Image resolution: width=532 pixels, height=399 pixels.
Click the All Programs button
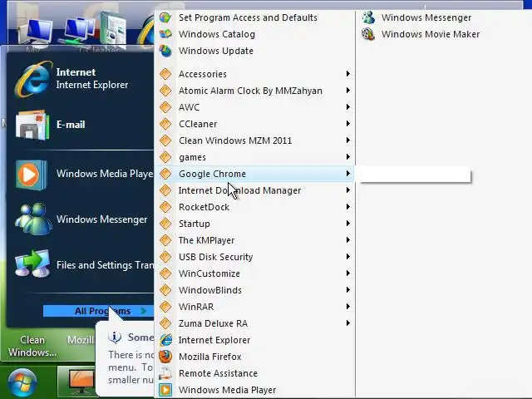coord(98,311)
